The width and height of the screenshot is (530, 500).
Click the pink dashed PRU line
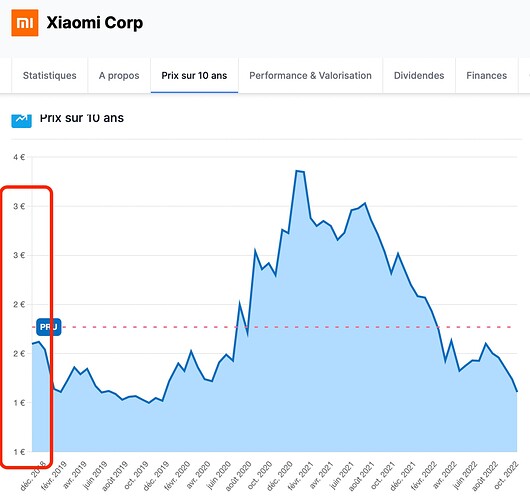tap(287, 327)
